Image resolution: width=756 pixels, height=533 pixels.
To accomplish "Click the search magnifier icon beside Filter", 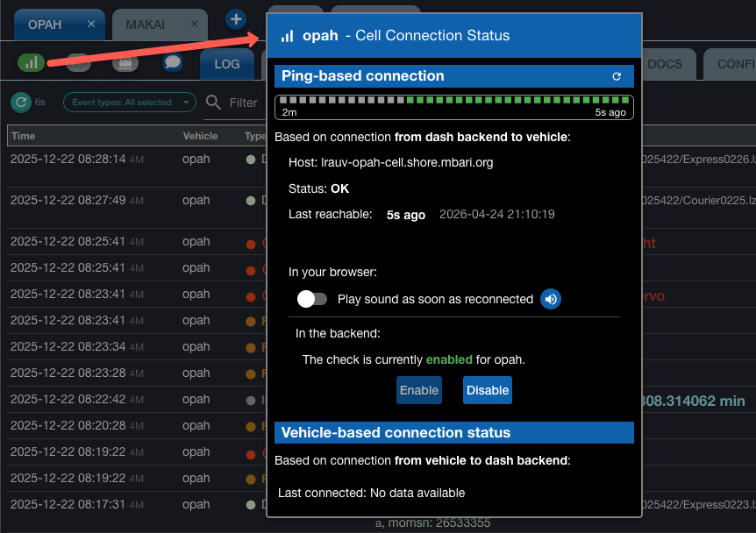I will 213,103.
